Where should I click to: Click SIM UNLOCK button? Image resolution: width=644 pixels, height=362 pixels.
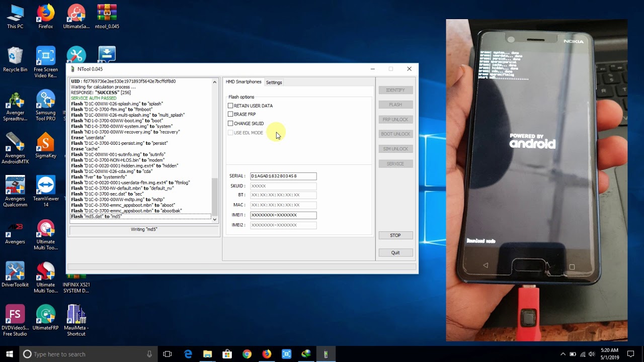click(395, 149)
